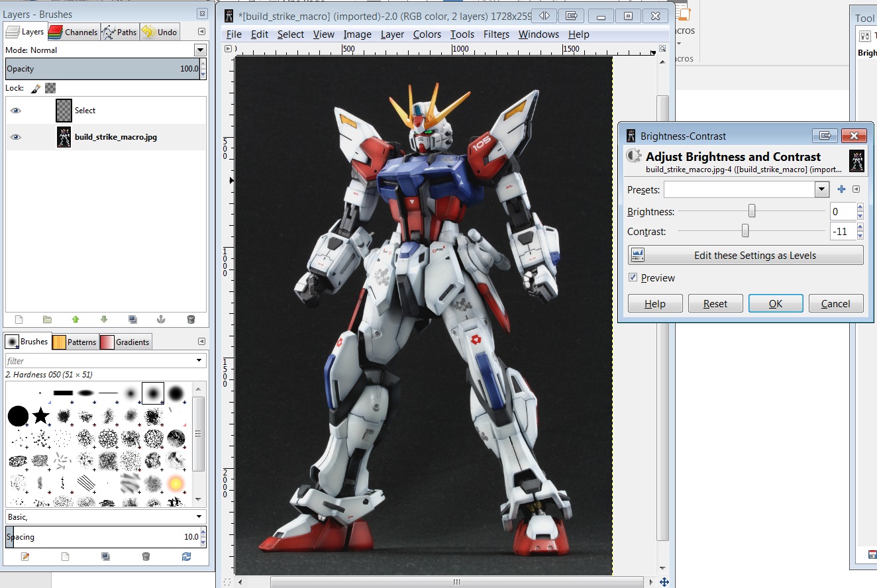The image size is (877, 588).
Task: Open the Windows menu
Action: point(539,34)
